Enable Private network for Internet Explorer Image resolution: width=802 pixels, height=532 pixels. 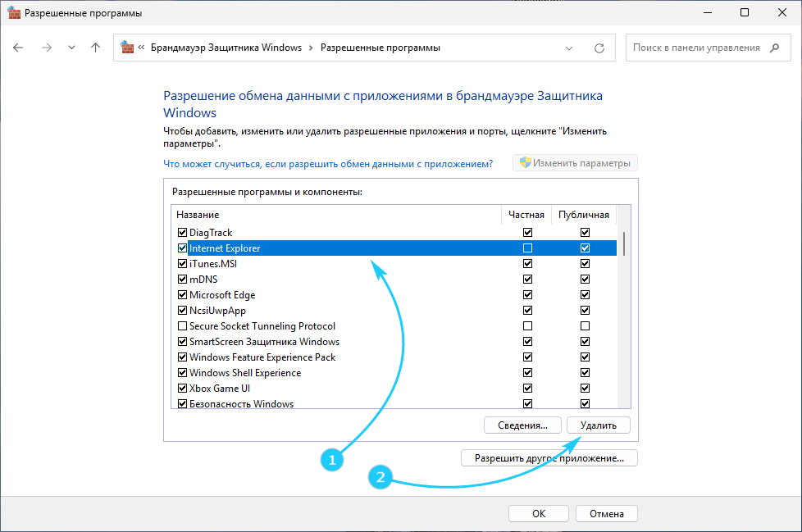[x=527, y=248]
